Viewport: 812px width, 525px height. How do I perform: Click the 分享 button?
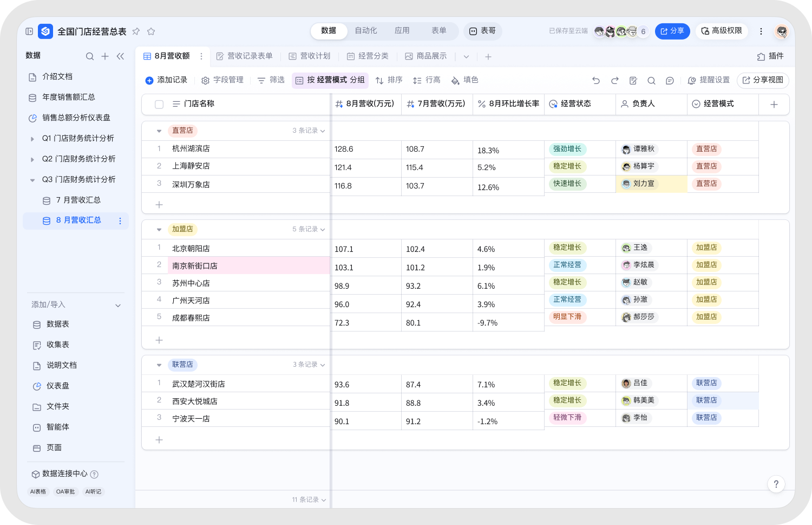tap(672, 31)
